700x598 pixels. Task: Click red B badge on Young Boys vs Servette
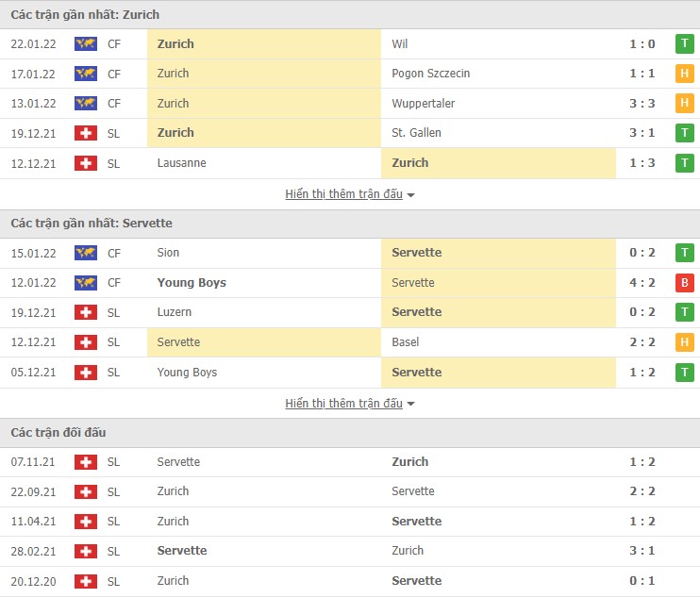click(684, 283)
